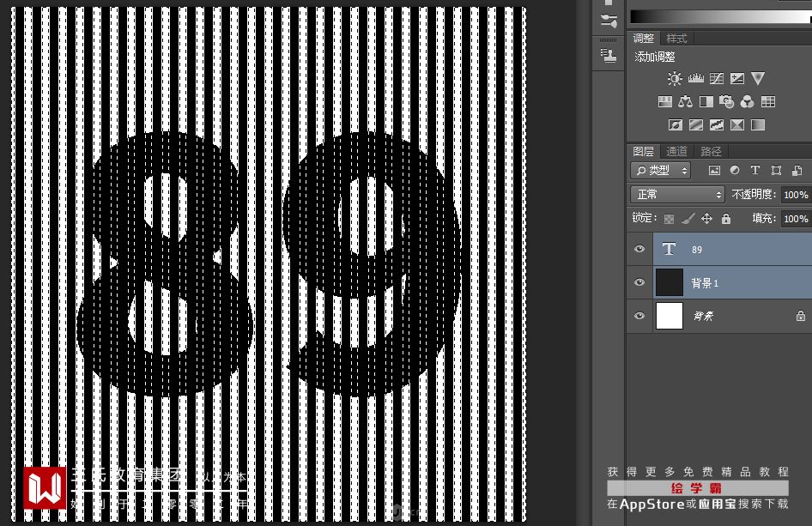Add a Gradient Map adjustment layer
This screenshot has width=812, height=526.
(758, 124)
